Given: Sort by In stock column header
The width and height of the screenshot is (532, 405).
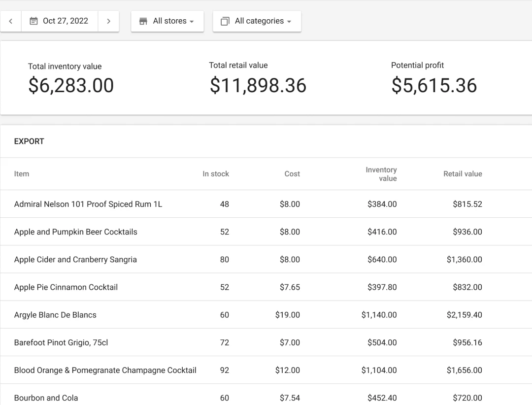Looking at the screenshot, I should click(x=216, y=174).
